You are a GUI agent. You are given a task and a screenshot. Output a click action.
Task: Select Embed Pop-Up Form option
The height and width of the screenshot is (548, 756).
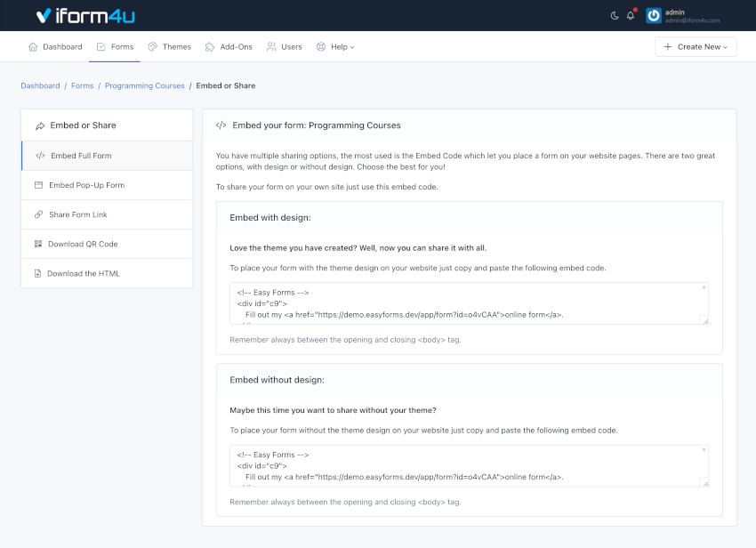point(87,185)
